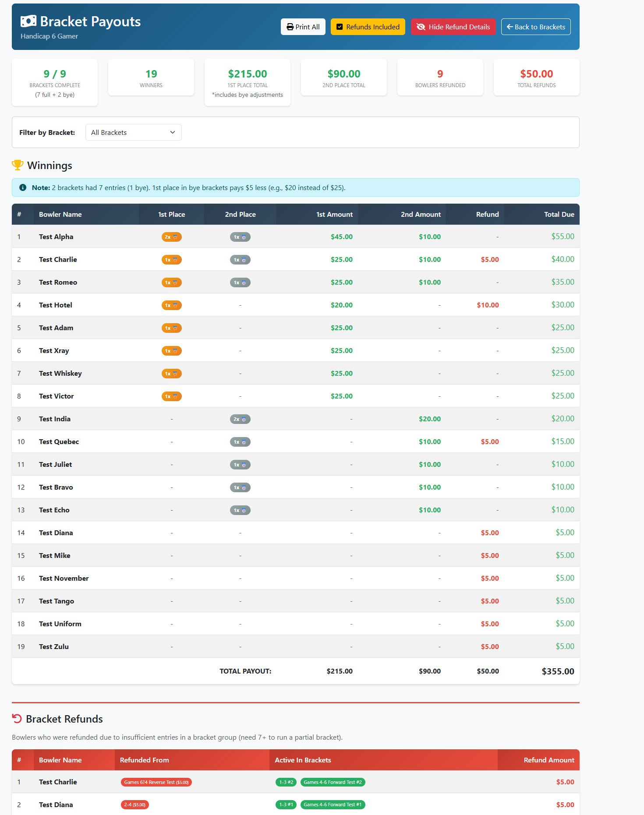Click the Print All printer button
The width and height of the screenshot is (644, 815).
(x=303, y=27)
